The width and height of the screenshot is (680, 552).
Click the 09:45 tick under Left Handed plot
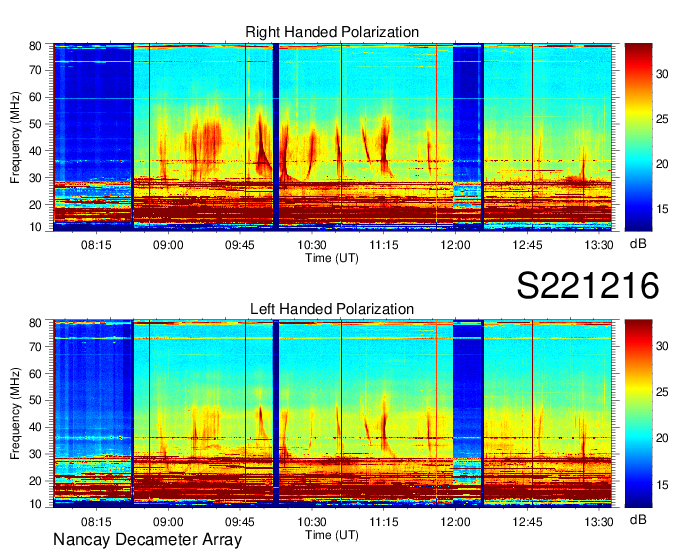pos(240,522)
